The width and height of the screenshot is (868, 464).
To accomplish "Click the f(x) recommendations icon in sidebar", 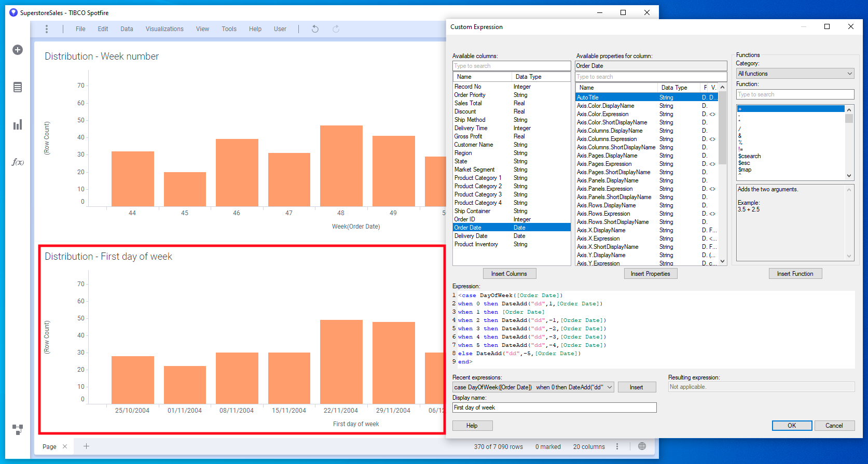I will pos(18,162).
